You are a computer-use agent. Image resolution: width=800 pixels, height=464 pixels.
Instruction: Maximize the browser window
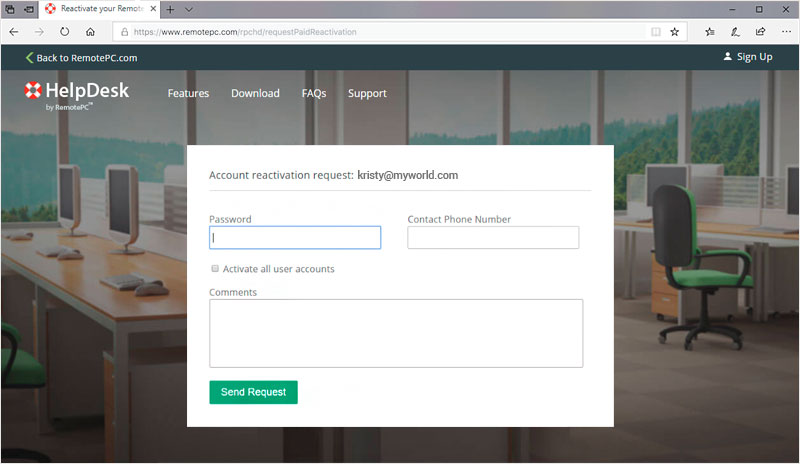[759, 9]
